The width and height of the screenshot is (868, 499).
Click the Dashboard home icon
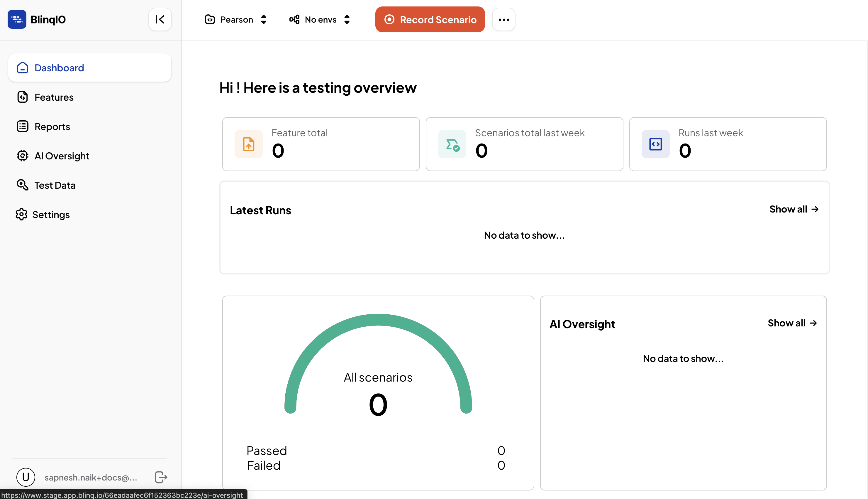click(x=23, y=68)
